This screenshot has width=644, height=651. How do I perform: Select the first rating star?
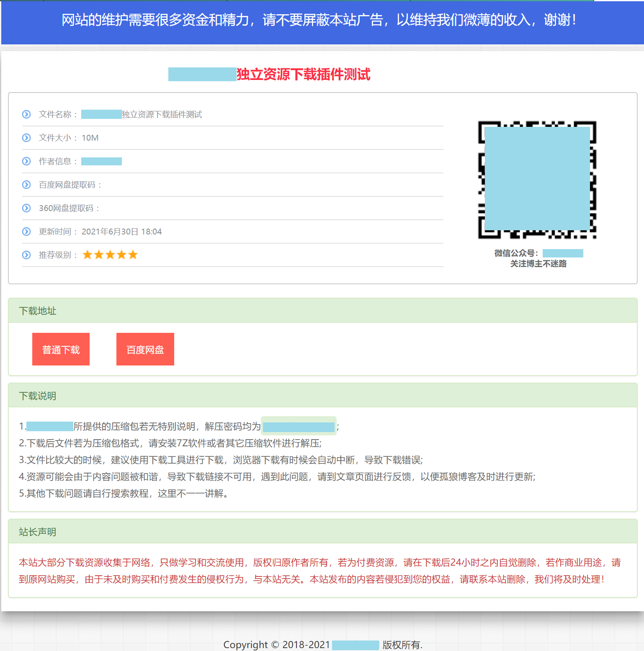coord(88,254)
